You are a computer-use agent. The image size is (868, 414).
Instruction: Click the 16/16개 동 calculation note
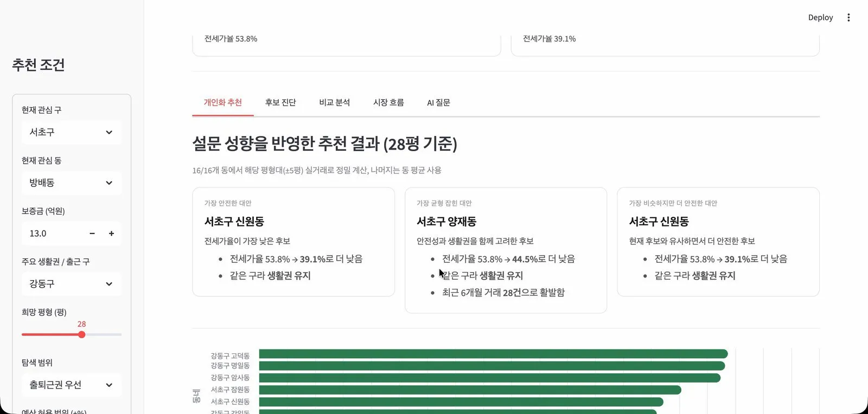pyautogui.click(x=317, y=170)
